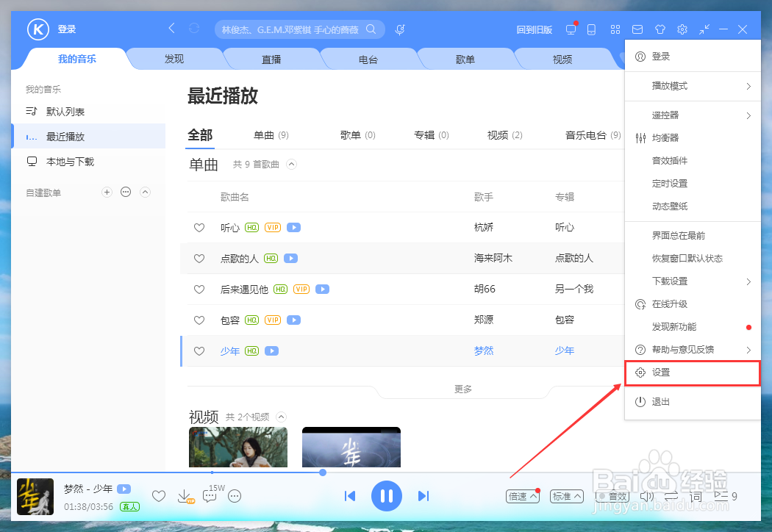Collapse the 单曲 section chevron
The image size is (772, 532).
(291, 165)
